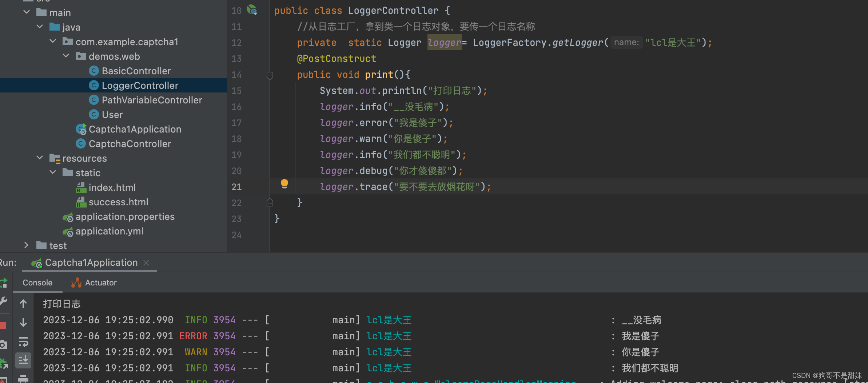
Task: Fold the print method at line 14
Action: 270,75
